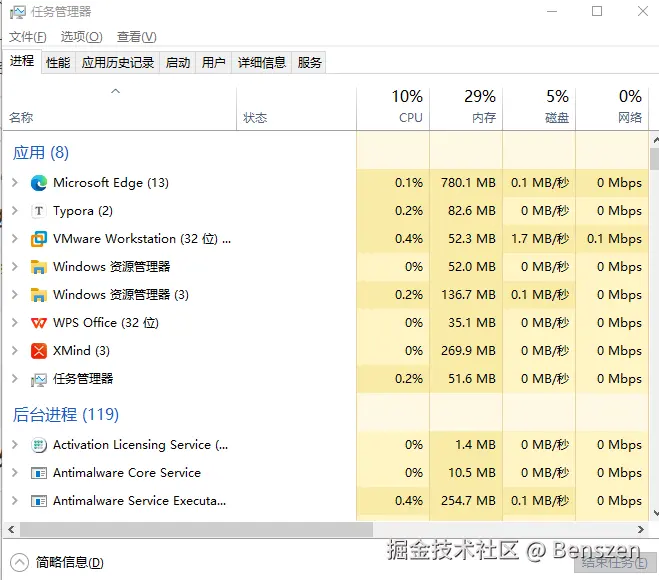Click the horizontal scrollbar thumb
This screenshot has width=659, height=580.
[x=196, y=530]
